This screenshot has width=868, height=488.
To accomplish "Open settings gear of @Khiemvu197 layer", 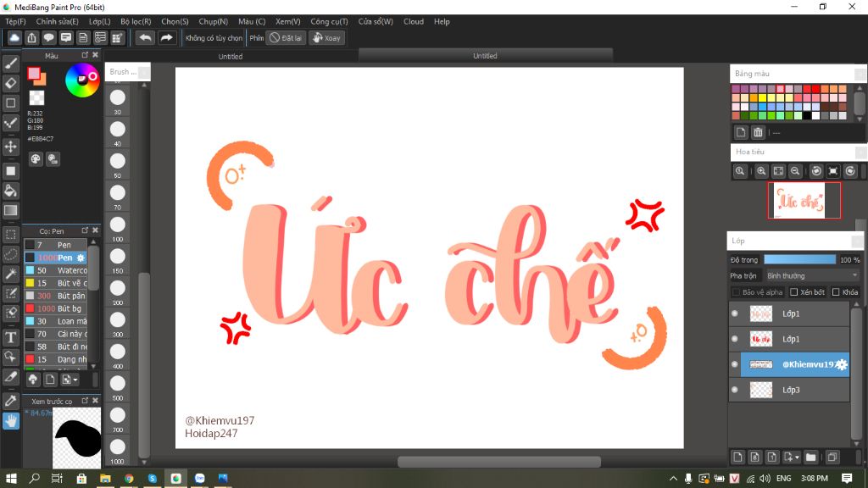I will click(842, 364).
